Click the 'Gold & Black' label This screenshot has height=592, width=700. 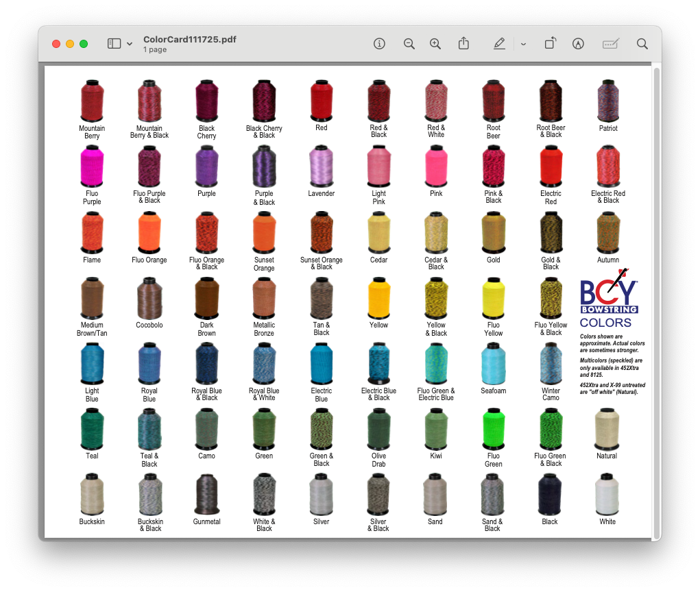coord(551,263)
